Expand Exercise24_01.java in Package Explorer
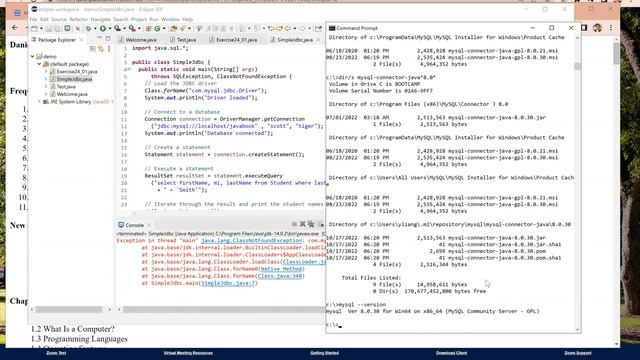640x360 pixels. tap(46, 71)
